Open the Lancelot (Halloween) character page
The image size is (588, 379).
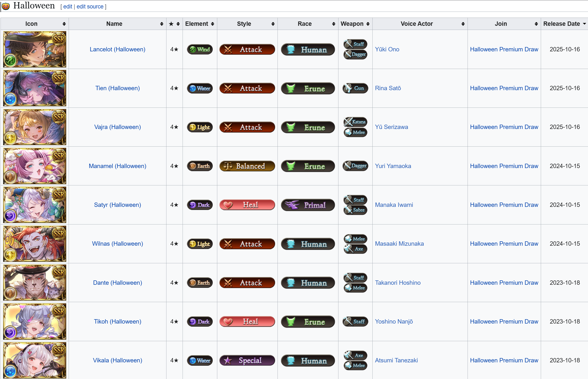coord(118,49)
